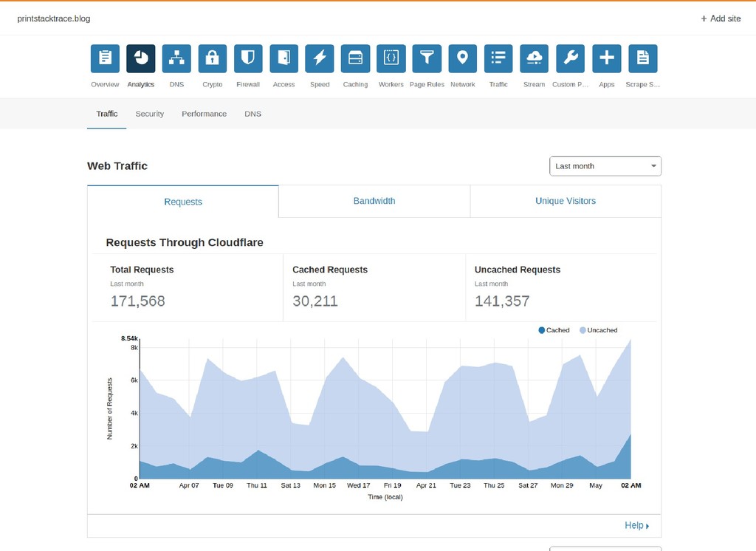Open the Speed lightning bolt icon

tap(320, 58)
